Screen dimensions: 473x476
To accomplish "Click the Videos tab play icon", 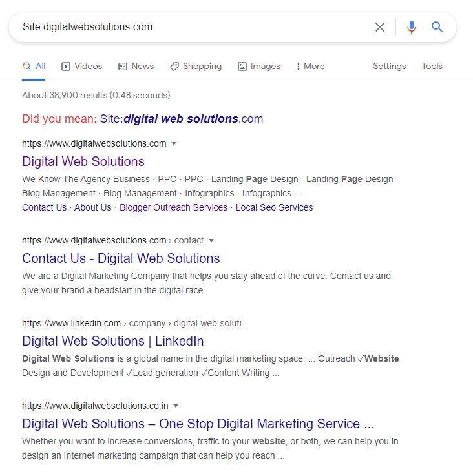I will 66,67.
